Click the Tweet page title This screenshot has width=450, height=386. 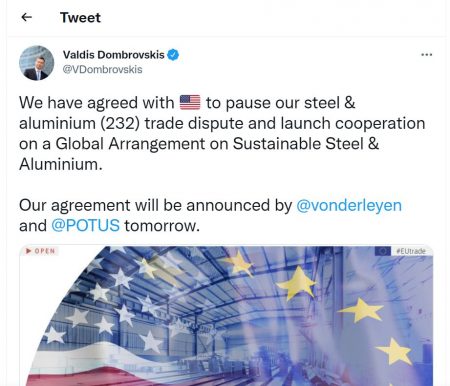pos(80,18)
